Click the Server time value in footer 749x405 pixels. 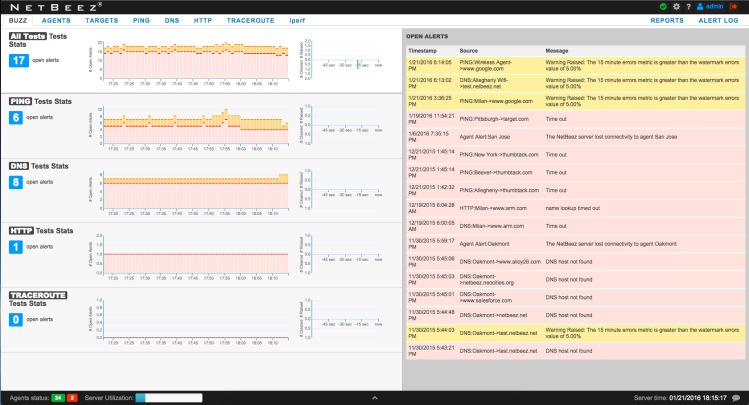[697, 398]
